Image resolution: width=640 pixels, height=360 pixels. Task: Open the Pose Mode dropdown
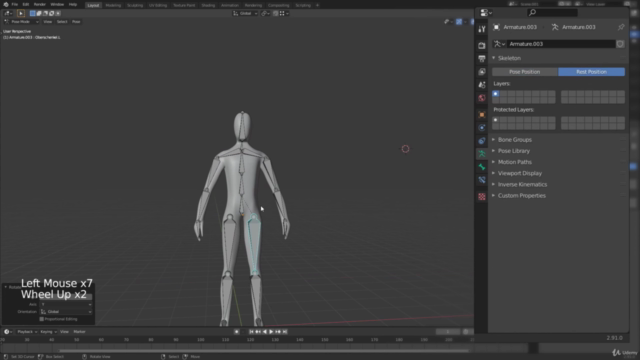(21, 22)
